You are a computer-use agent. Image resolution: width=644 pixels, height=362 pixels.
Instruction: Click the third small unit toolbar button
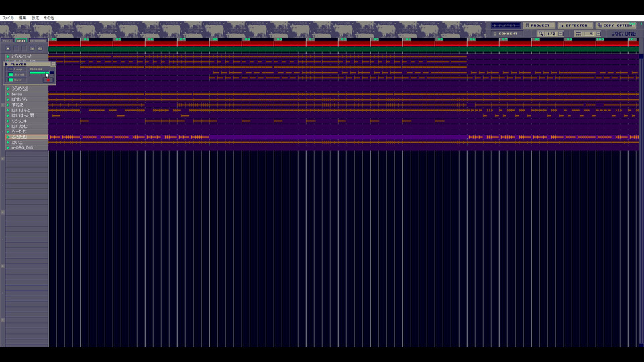(x=24, y=48)
